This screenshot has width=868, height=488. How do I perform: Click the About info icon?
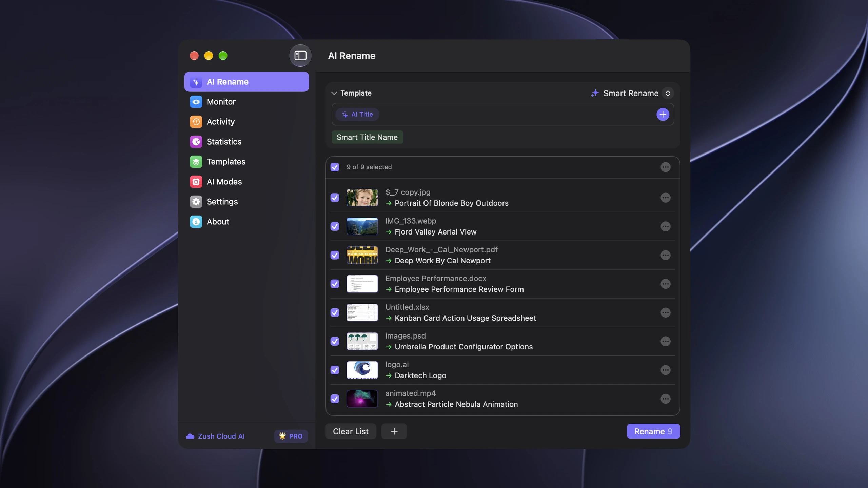[196, 222]
